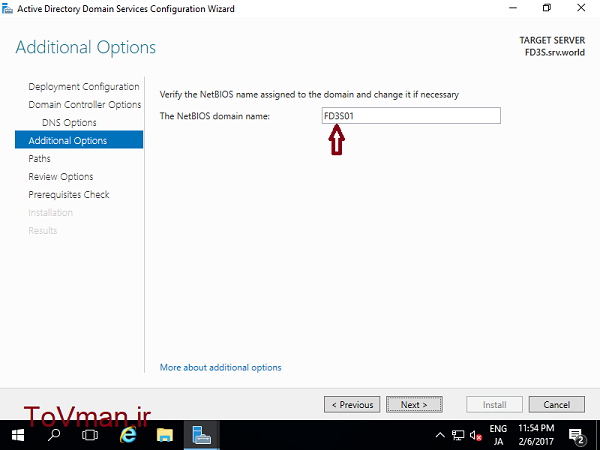
Task: Cancel the configuration wizard
Action: (x=557, y=404)
